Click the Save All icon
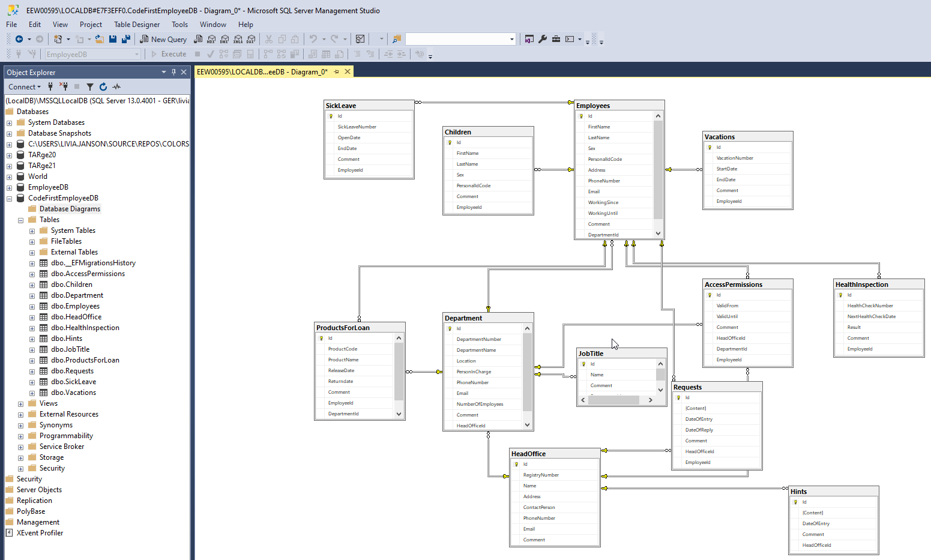The height and width of the screenshot is (560, 931). [x=126, y=39]
